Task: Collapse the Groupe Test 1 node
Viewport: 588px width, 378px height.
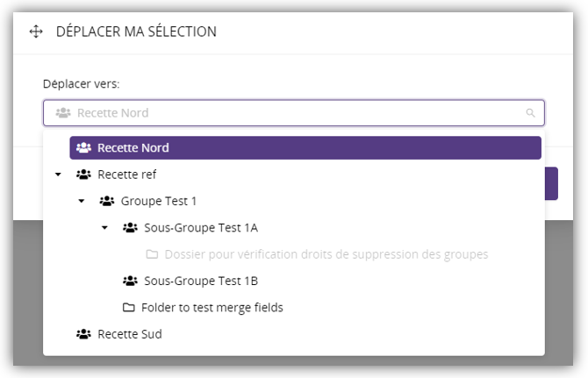Action: click(81, 201)
